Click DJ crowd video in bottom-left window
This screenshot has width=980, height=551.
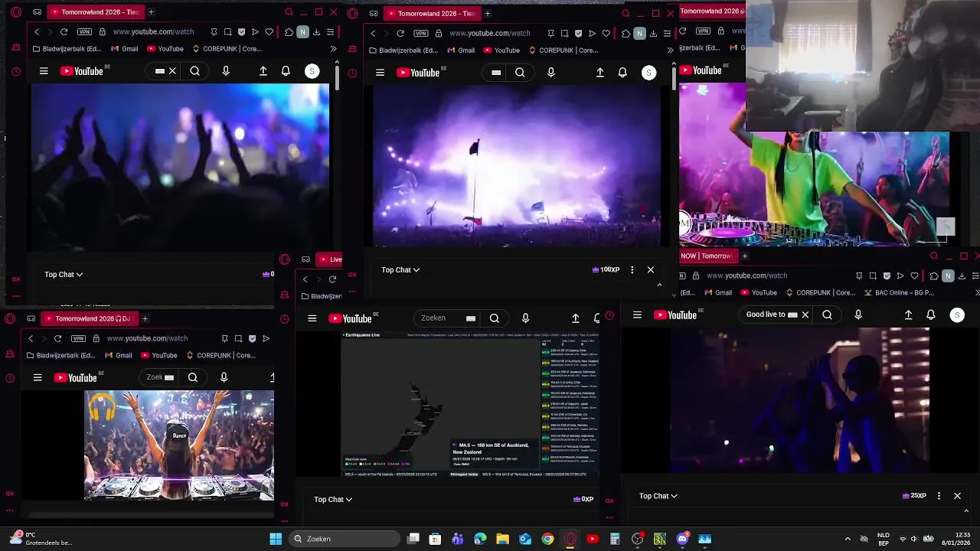pyautogui.click(x=179, y=445)
